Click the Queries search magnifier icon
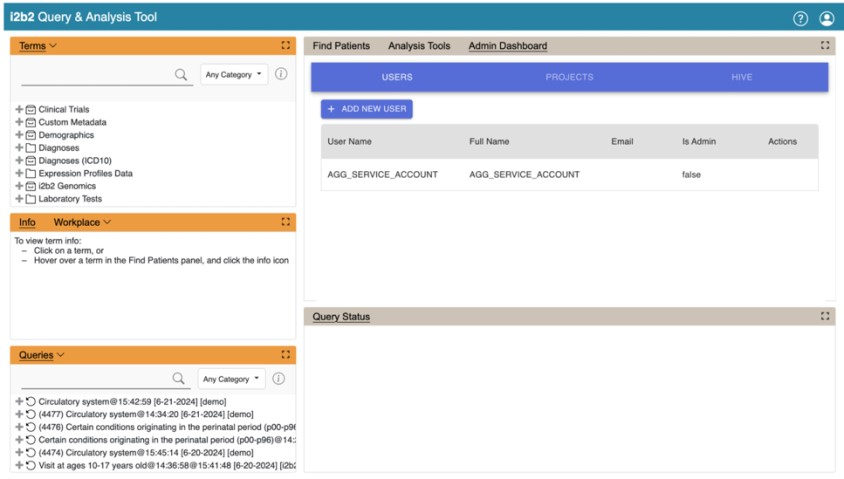The height and width of the screenshot is (479, 844). point(179,379)
